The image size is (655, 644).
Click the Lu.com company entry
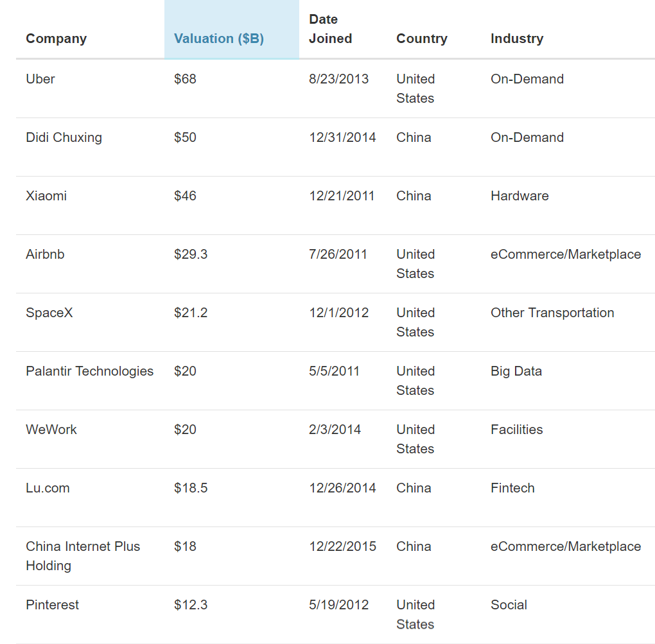pyautogui.click(x=48, y=488)
